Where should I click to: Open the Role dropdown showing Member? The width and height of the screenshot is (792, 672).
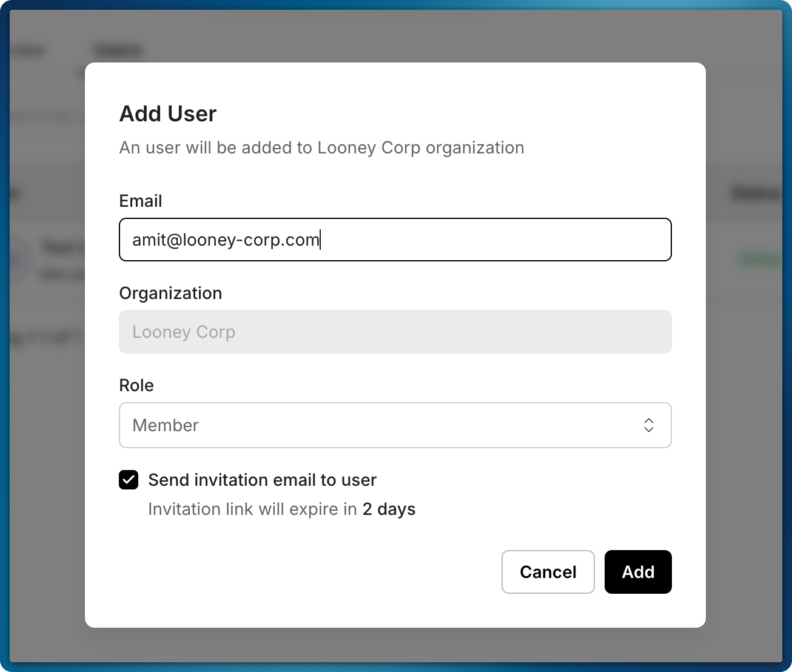pyautogui.click(x=395, y=425)
